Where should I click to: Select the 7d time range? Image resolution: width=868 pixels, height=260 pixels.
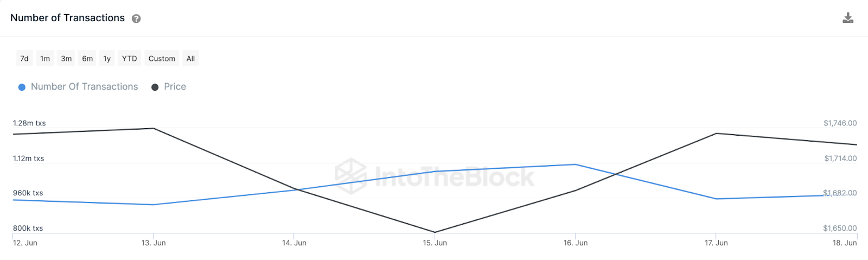tap(24, 59)
